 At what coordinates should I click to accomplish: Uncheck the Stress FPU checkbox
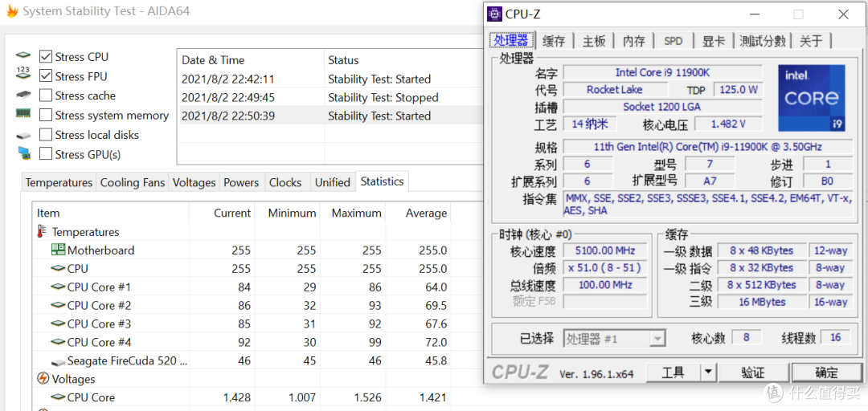pyautogui.click(x=46, y=75)
